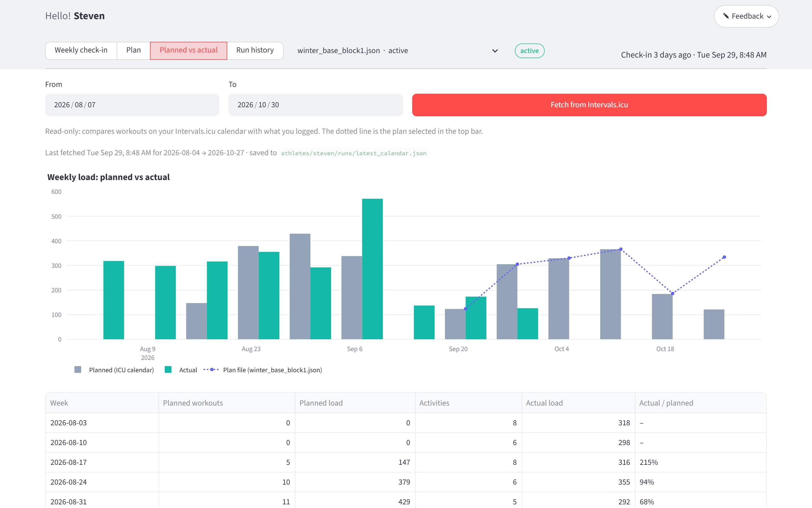Select the 2026-08-10 week cell
Viewport: 812px width, 508px height.
tap(102, 443)
